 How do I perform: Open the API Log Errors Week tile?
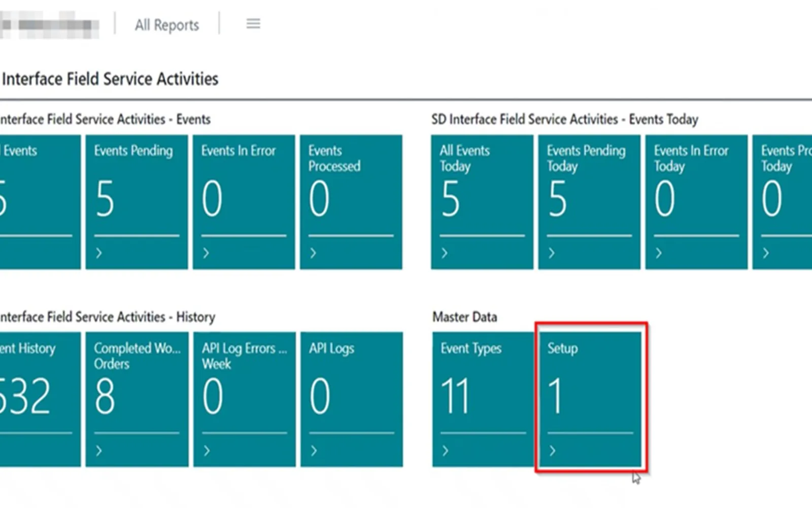click(245, 399)
